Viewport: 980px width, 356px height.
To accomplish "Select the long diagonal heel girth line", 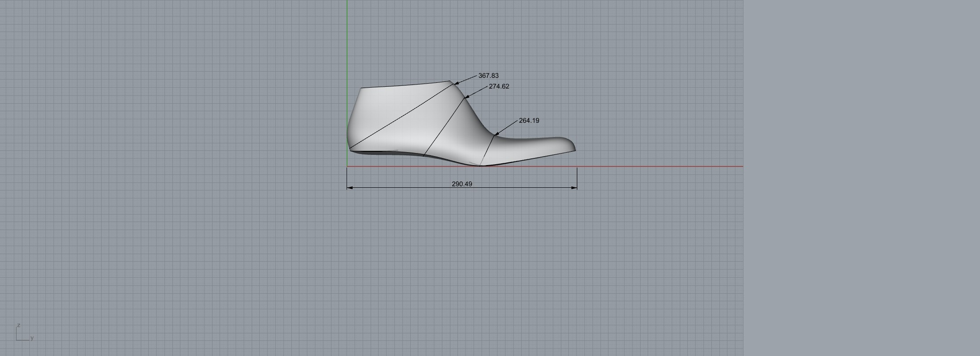I will [x=401, y=116].
